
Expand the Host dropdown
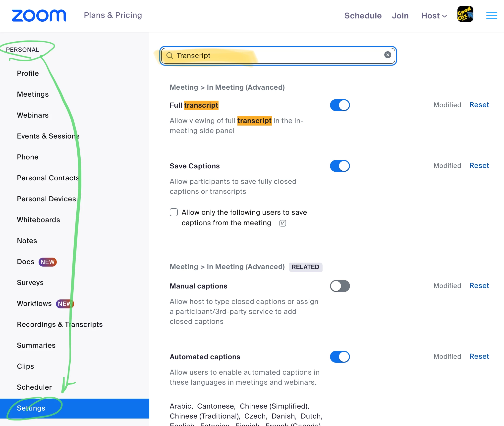click(x=434, y=16)
